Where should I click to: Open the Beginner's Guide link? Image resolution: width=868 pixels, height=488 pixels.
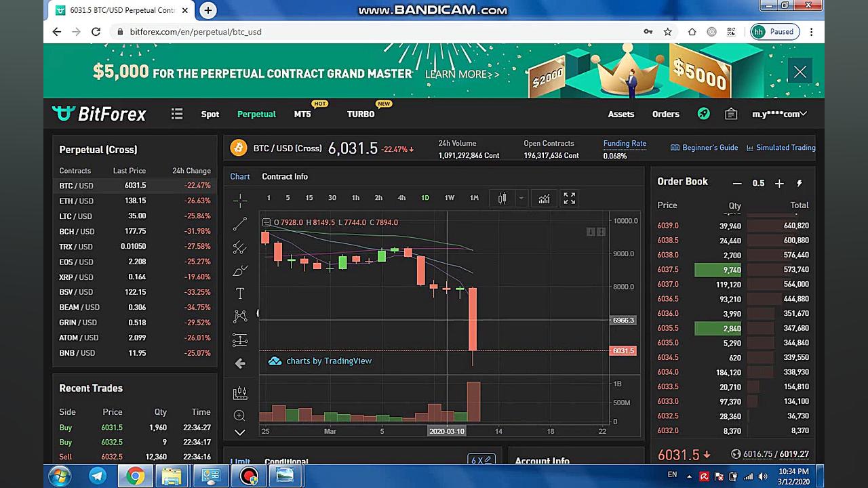tap(704, 148)
